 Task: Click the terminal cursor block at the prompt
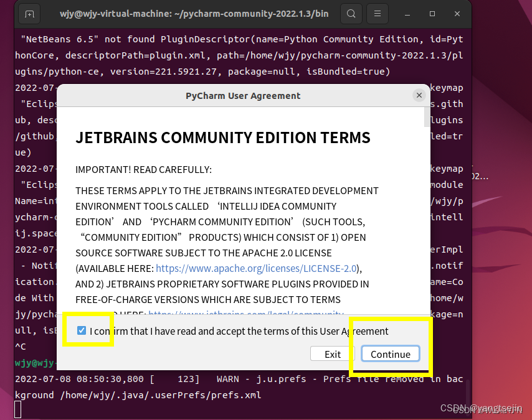(18, 409)
